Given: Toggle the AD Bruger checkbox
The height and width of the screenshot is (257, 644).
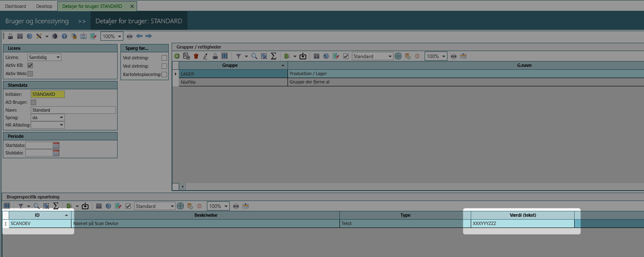Looking at the screenshot, I should tap(34, 102).
